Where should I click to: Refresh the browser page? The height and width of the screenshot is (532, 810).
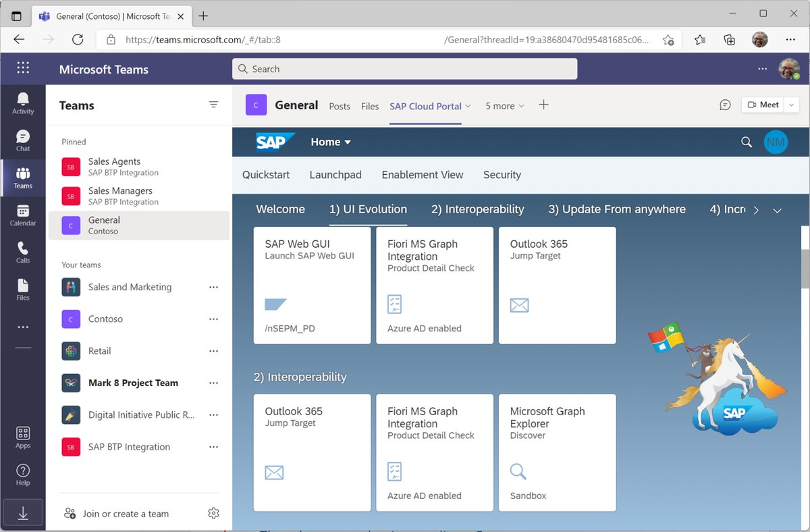click(x=78, y=39)
